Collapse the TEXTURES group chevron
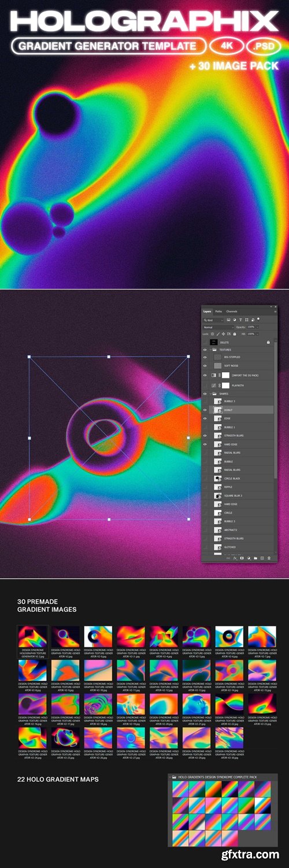This screenshot has height=868, width=289. coord(210,350)
